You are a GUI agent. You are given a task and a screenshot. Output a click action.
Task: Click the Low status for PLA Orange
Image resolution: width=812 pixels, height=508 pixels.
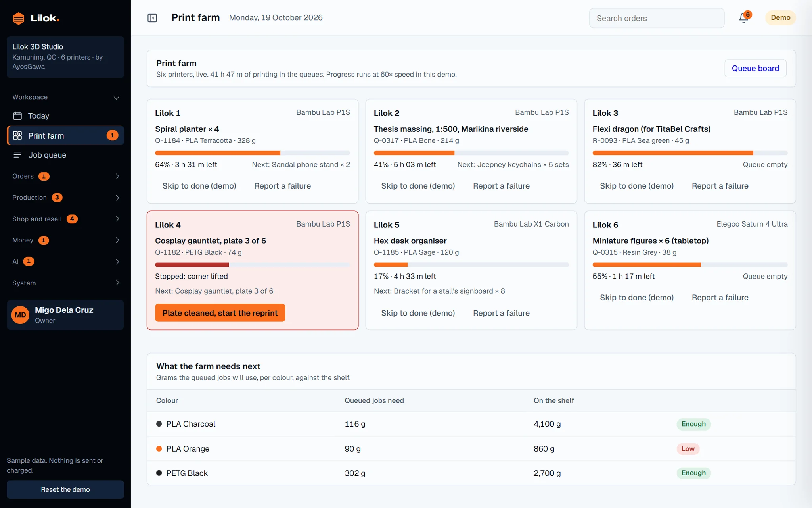(688, 449)
